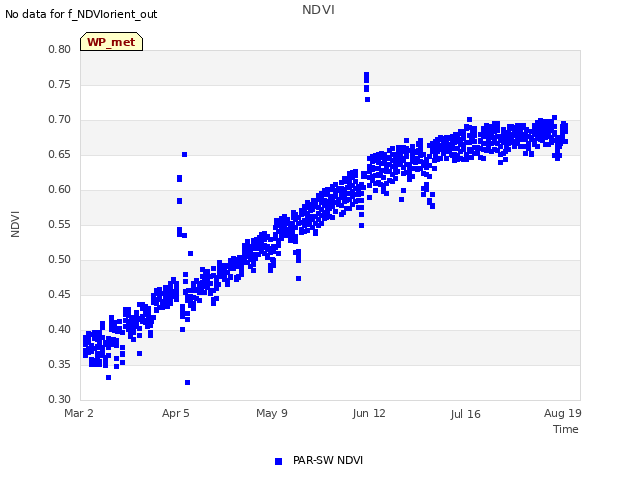Click the 0.75 y-axis tick label

click(x=60, y=84)
